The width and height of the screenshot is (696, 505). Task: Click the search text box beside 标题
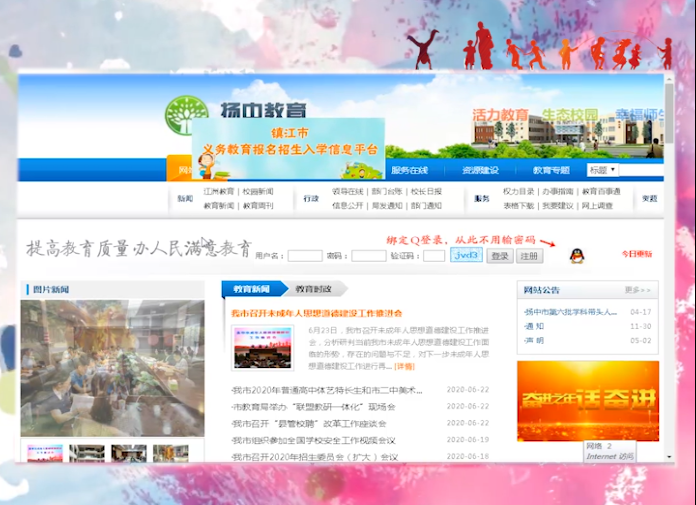coord(641,170)
